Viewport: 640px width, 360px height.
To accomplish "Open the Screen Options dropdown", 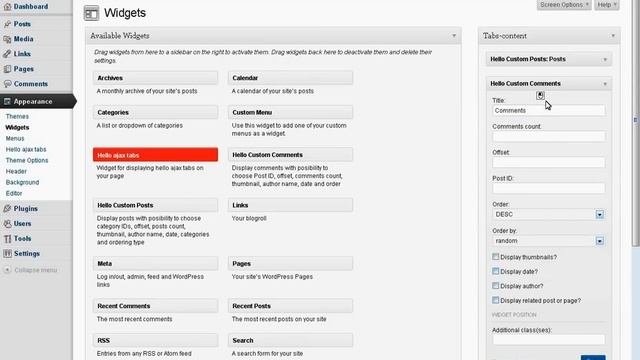I will click(564, 5).
